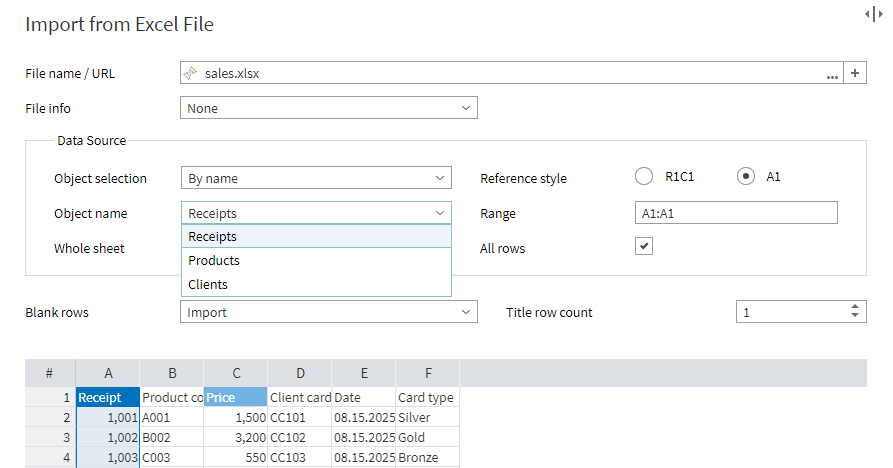Select R1C1 reference style
Screen dimensions: 893x468
pos(644,176)
